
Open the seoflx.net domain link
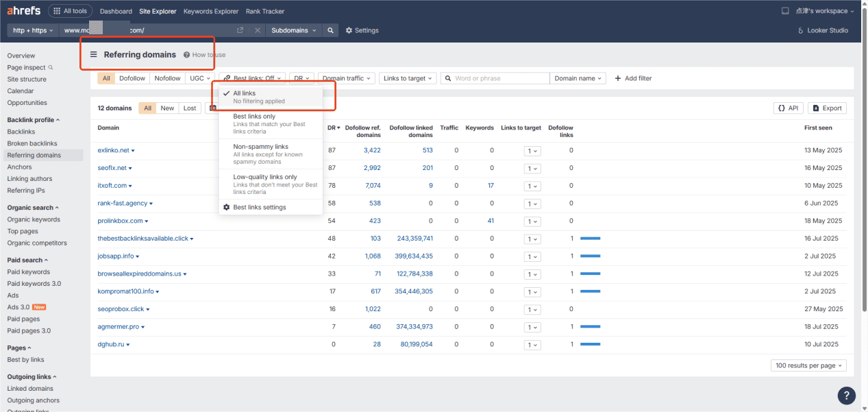click(112, 168)
